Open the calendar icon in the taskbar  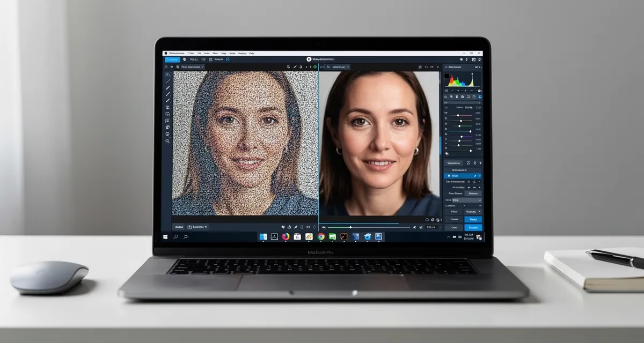pos(297,236)
